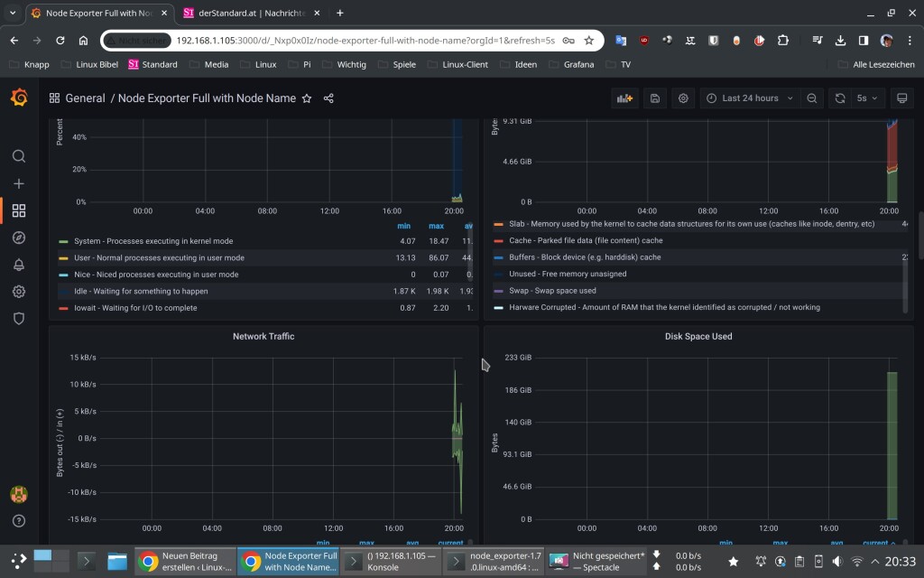Viewport: 924px width, 578px height.
Task: Open 5s refresh interval dropdown
Action: [867, 98]
